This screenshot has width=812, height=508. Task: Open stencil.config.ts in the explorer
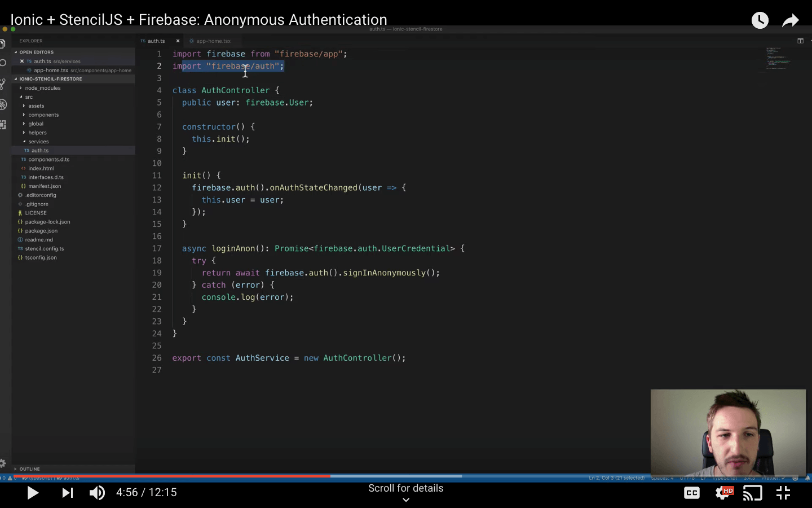point(45,248)
